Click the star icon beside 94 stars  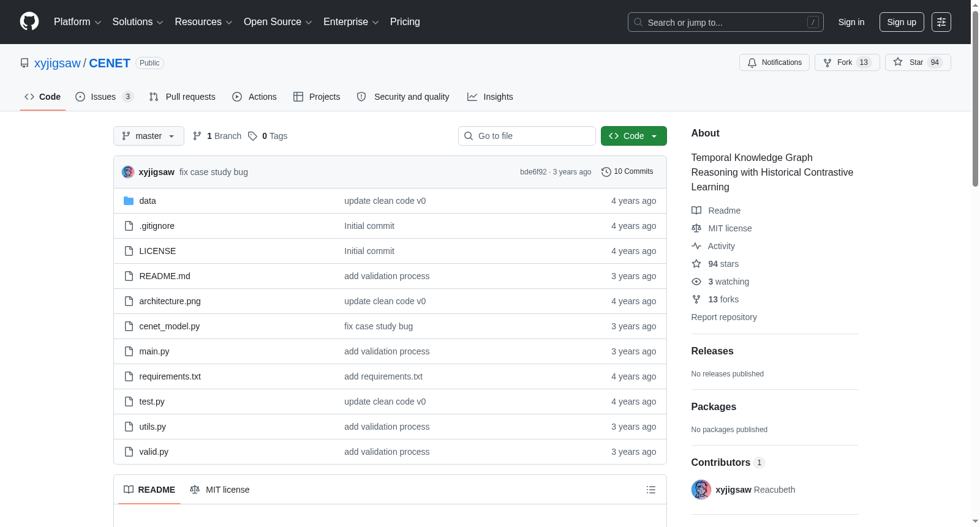696,264
